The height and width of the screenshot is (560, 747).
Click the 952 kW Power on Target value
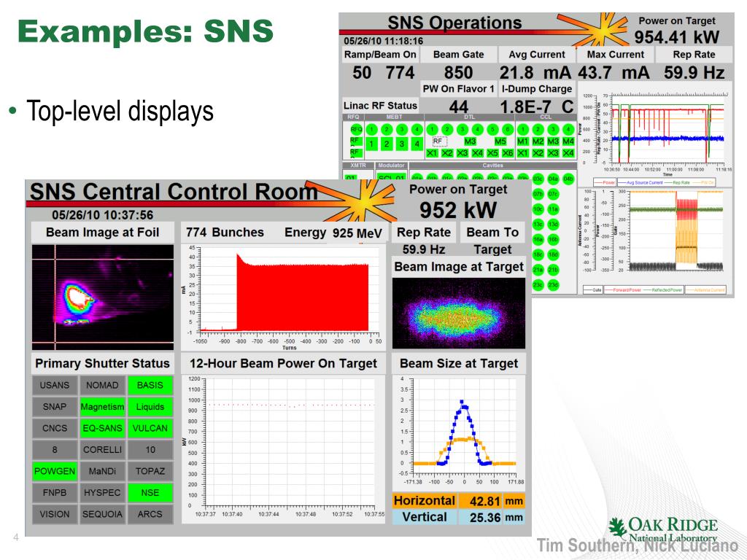458,210
